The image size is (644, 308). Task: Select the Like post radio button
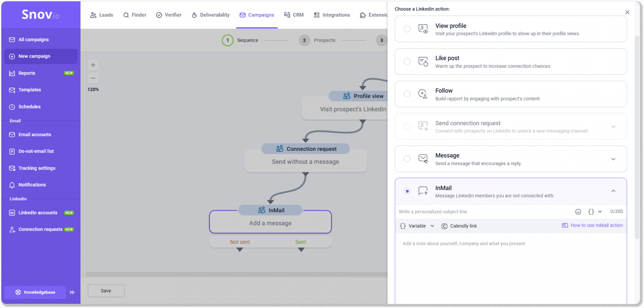pyautogui.click(x=407, y=62)
